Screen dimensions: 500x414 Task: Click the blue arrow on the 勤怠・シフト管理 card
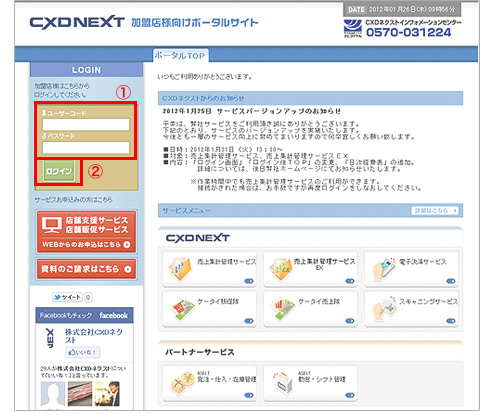(350, 395)
